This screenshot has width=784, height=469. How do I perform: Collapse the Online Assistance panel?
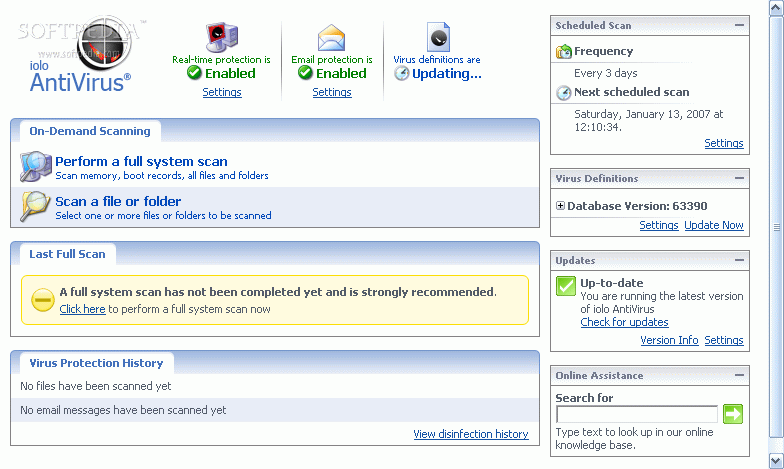739,375
